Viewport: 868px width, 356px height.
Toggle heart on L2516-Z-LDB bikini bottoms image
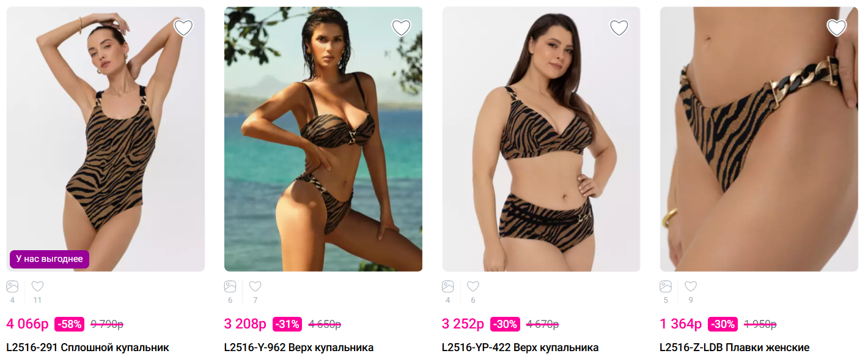click(x=837, y=28)
